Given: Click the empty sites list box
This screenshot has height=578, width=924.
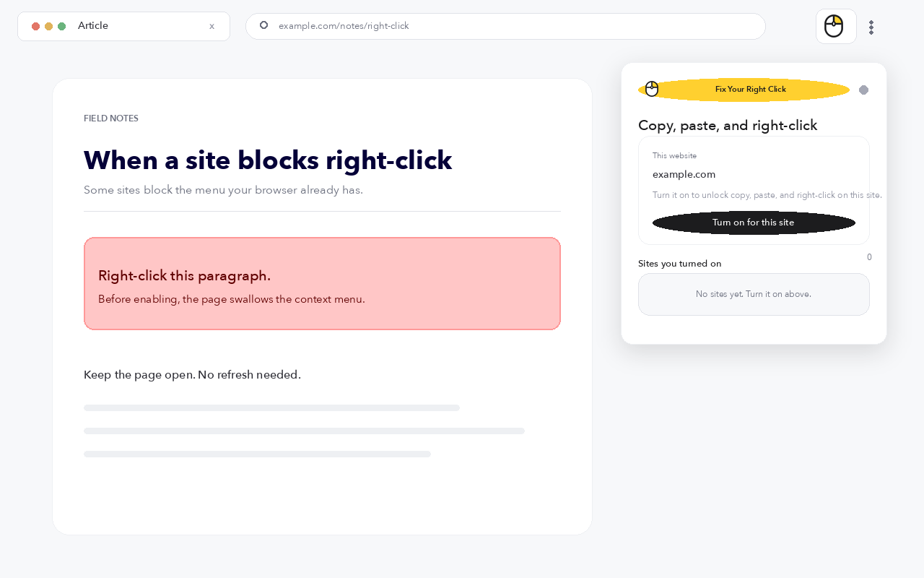Looking at the screenshot, I should 754,294.
